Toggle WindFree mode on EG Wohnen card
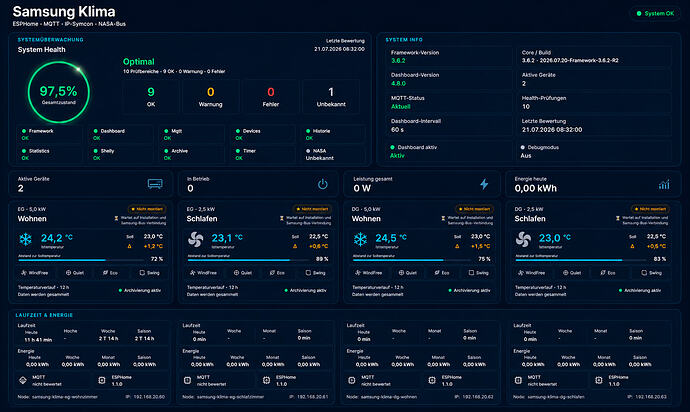This screenshot has width=690, height=412. 35,273
